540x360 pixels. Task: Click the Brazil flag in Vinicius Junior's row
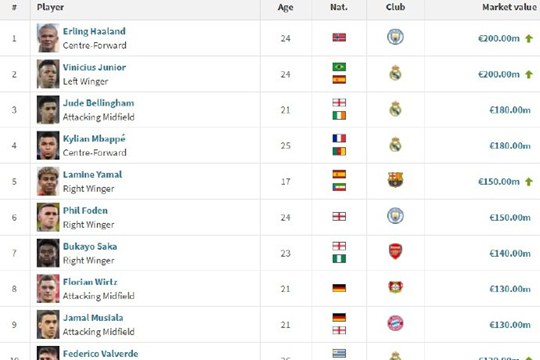tap(339, 67)
